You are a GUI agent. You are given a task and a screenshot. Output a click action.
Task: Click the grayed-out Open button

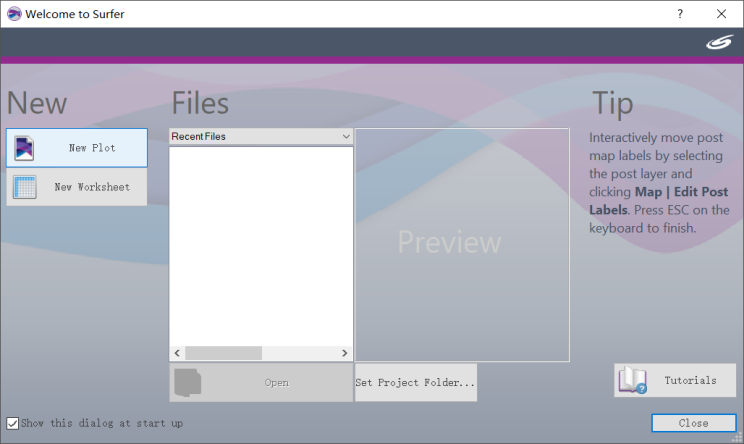261,382
